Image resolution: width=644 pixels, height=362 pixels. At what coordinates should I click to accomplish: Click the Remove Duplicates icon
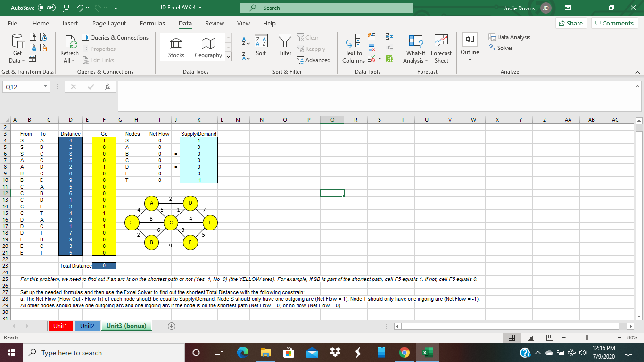click(372, 48)
